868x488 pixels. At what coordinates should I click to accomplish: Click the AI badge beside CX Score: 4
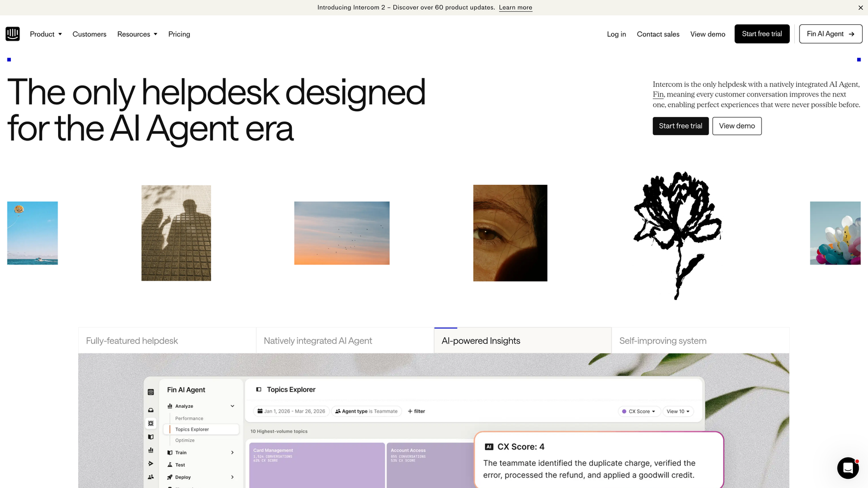point(489,447)
